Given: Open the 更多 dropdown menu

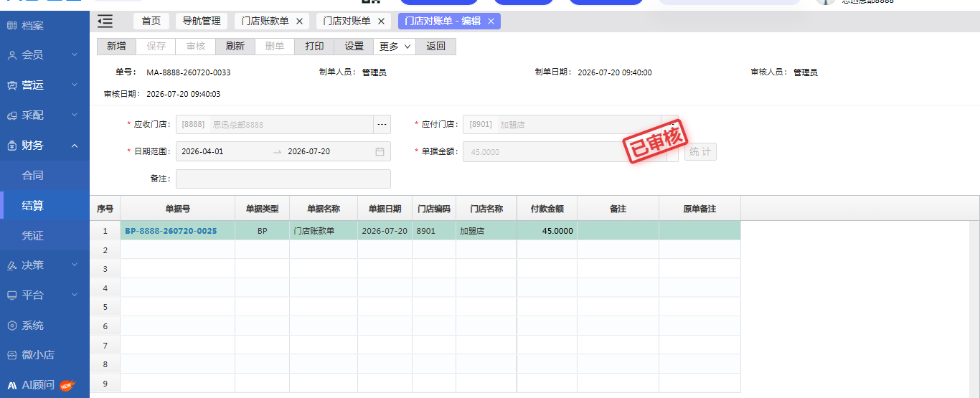Looking at the screenshot, I should coord(395,47).
